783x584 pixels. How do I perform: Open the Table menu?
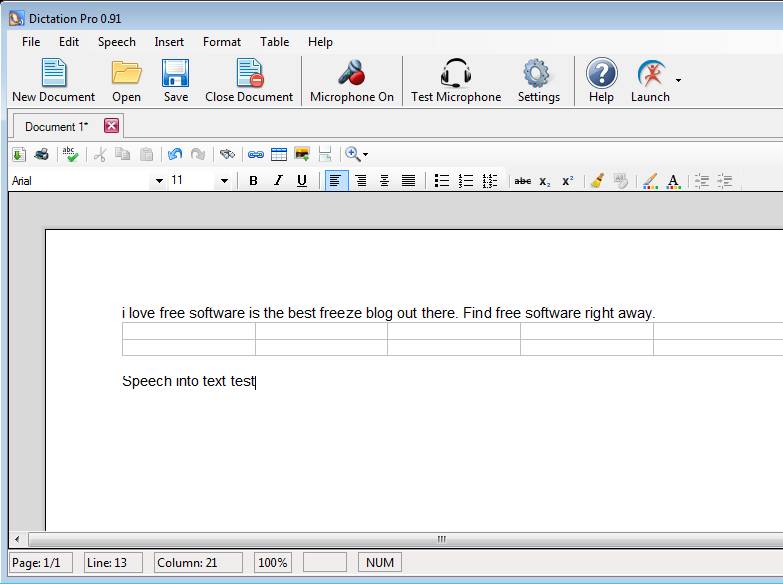point(274,42)
